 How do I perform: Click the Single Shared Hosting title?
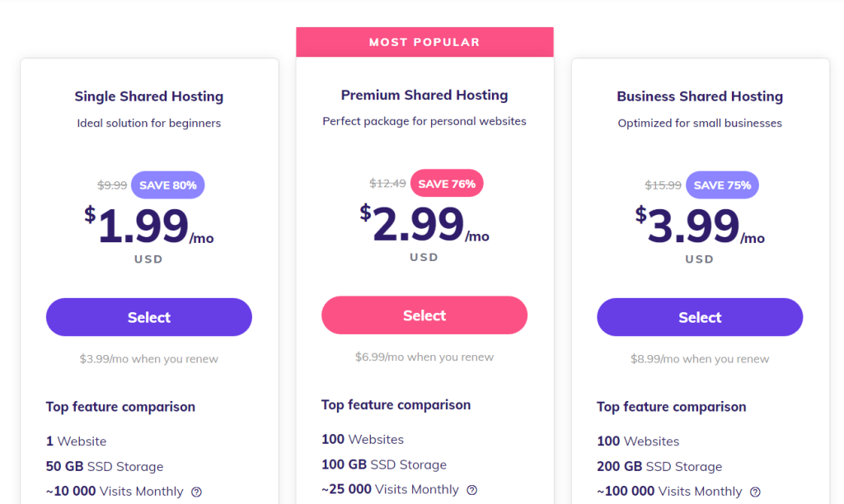click(149, 96)
